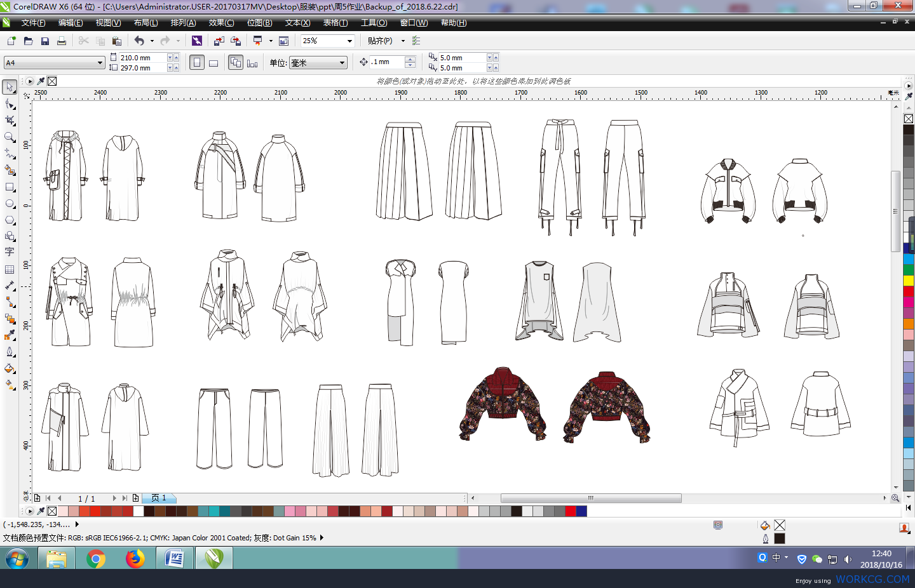This screenshot has height=588, width=915.
Task: Open the 视图(V) menu
Action: tap(108, 23)
